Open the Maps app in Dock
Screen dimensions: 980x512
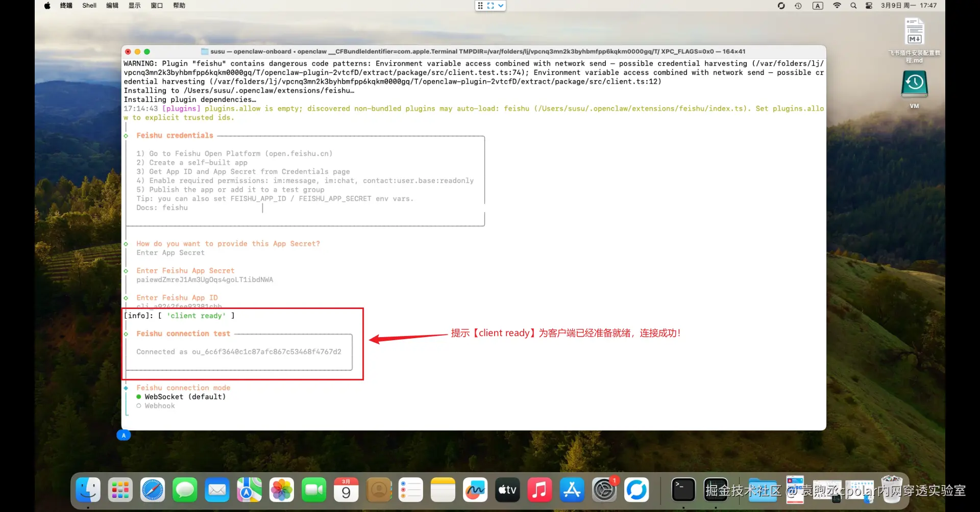point(249,490)
